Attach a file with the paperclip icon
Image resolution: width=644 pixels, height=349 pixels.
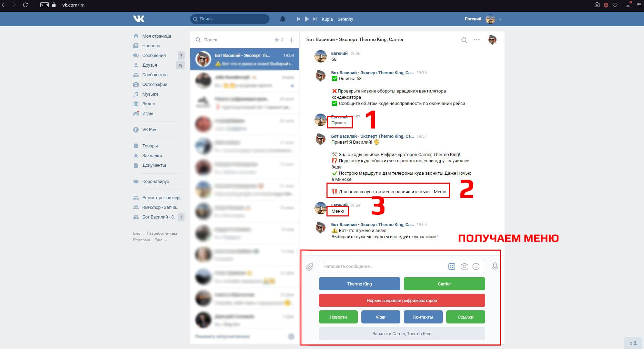(310, 266)
